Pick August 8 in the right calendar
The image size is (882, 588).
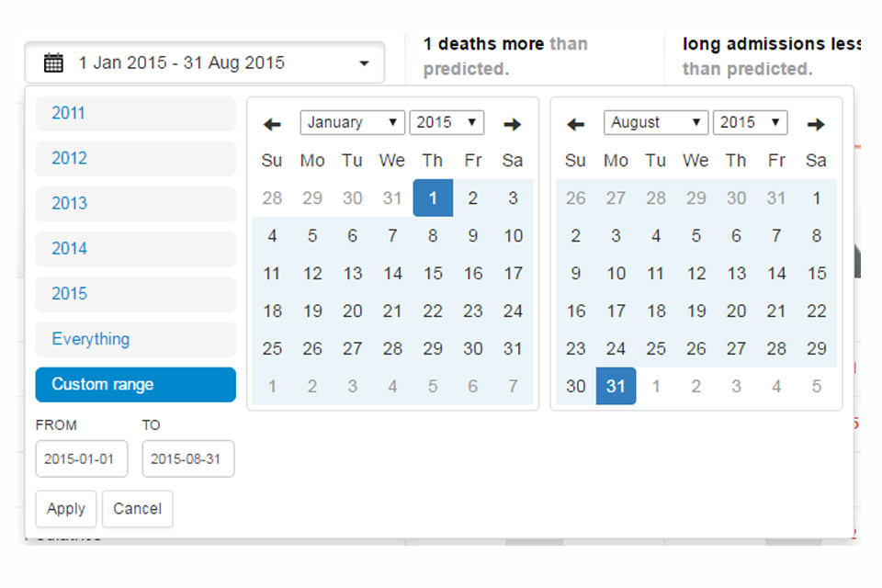point(817,236)
